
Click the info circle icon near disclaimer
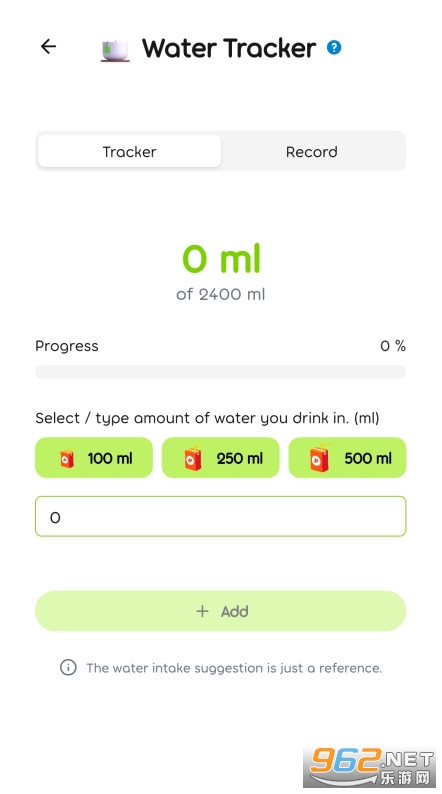68,667
